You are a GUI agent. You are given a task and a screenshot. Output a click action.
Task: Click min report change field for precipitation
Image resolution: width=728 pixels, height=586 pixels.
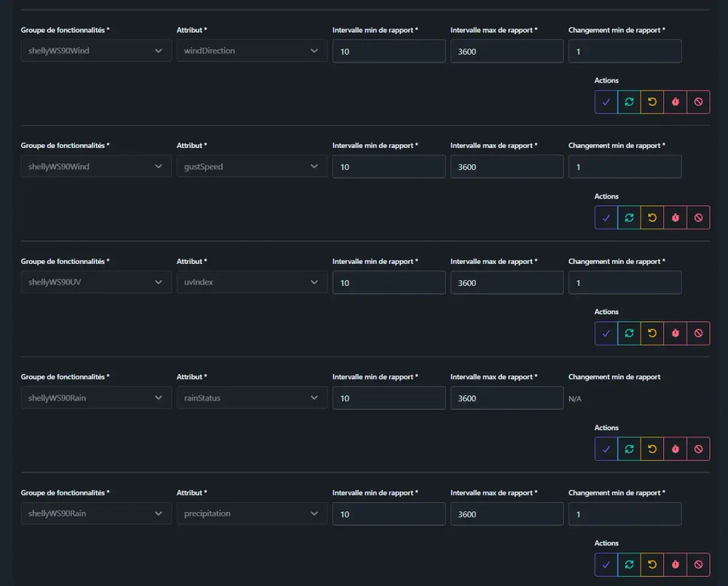tap(625, 513)
